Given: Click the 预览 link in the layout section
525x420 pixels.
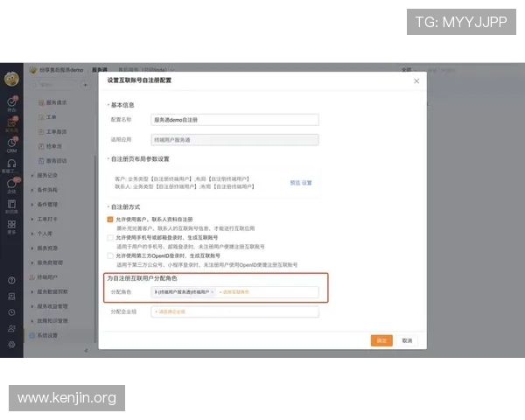Looking at the screenshot, I should (x=295, y=183).
